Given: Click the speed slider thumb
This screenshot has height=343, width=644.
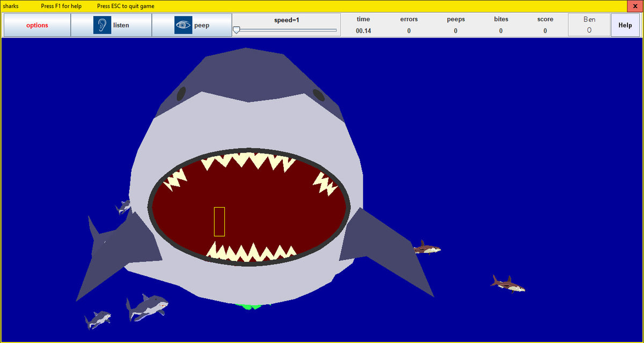Looking at the screenshot, I should tap(236, 30).
